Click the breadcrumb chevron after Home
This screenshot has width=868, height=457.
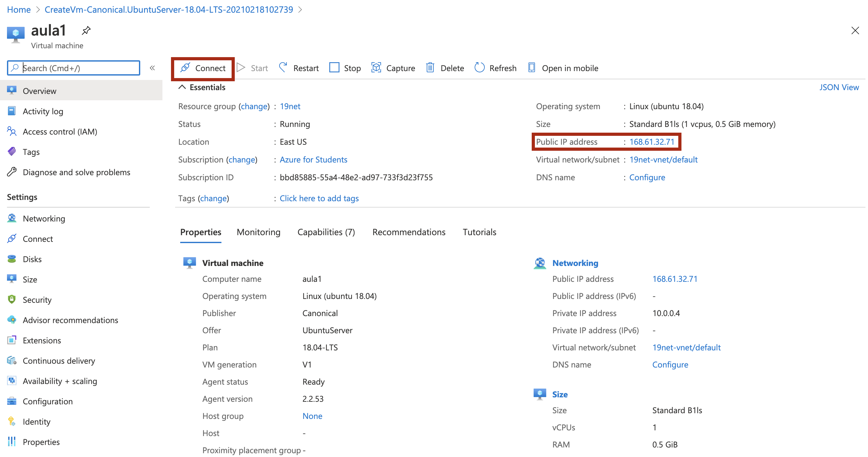[38, 10]
